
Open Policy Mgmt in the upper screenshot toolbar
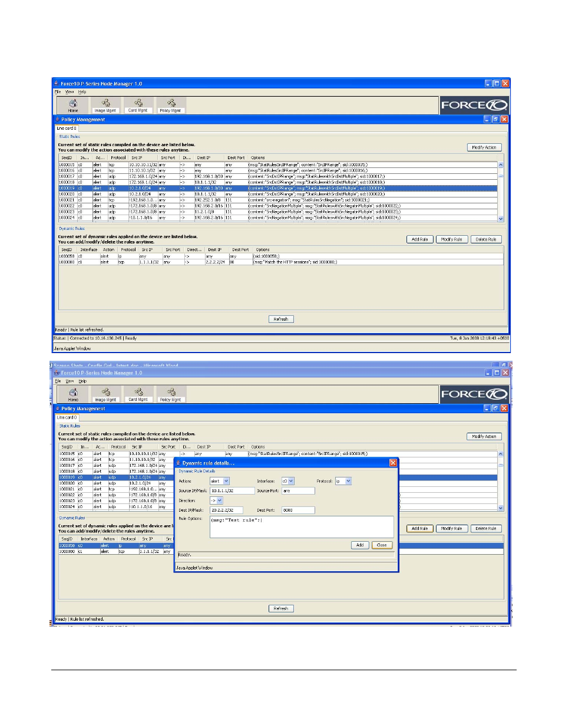tap(171, 106)
